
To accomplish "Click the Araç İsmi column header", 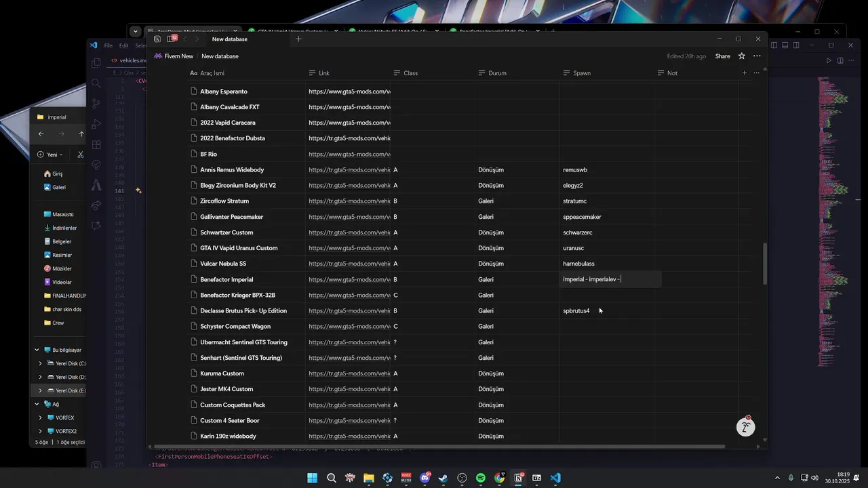I will point(245,73).
